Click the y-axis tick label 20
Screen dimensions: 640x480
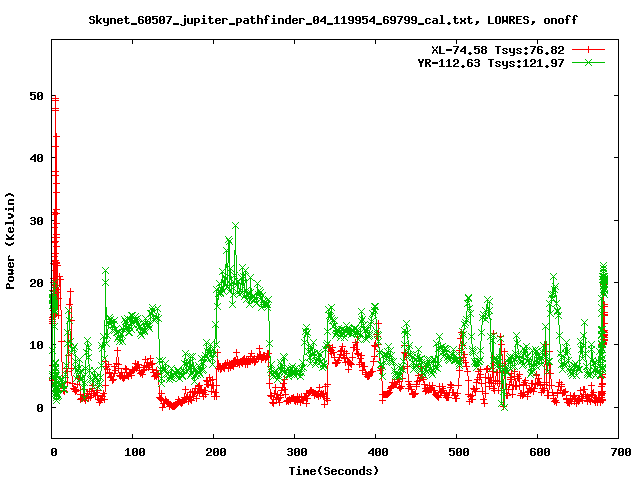[x=36, y=283]
